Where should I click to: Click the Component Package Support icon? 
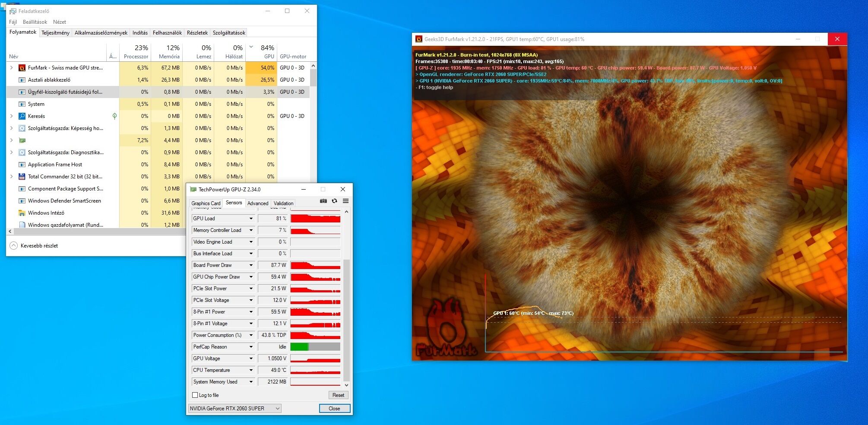(22, 189)
